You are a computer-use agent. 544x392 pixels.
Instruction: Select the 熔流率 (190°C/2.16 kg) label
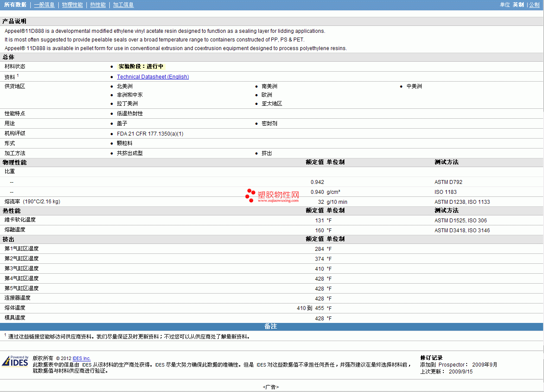click(32, 202)
